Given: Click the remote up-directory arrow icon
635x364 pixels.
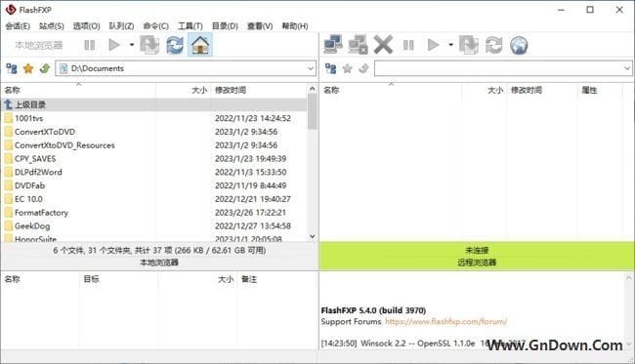Looking at the screenshot, I should [363, 68].
